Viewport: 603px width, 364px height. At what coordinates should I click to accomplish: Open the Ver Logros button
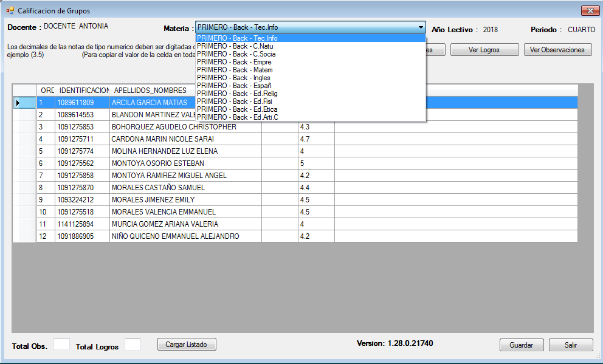(484, 50)
